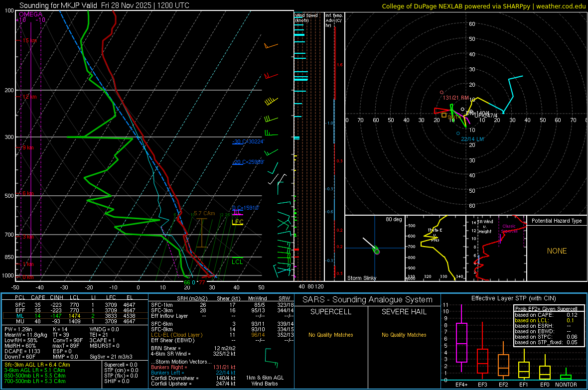This screenshot has height=390, width=588.
Task: Click the 'Classic Supercell' marker label
Action: (509, 229)
